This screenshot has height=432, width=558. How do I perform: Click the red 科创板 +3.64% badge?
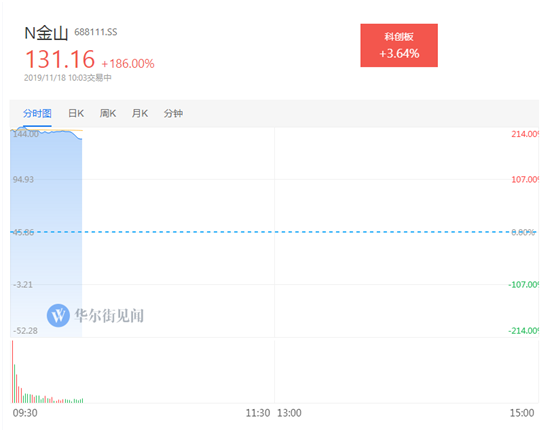tap(399, 45)
